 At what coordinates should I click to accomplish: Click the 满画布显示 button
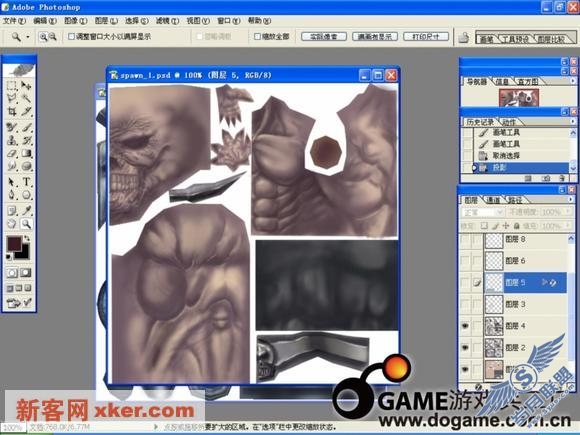click(x=375, y=37)
